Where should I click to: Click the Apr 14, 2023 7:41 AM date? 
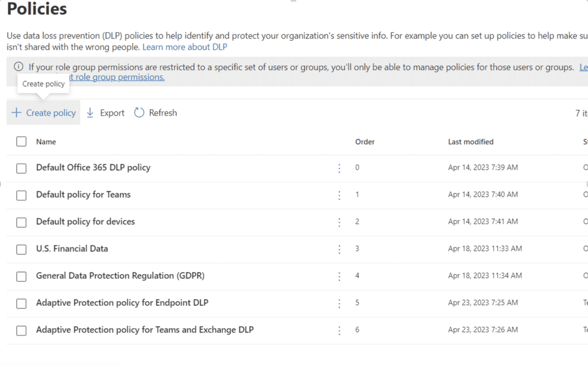pyautogui.click(x=483, y=221)
